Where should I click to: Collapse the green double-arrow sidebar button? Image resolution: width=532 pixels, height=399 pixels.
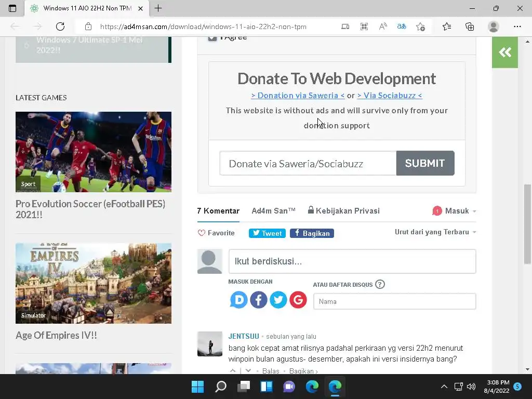pos(505,52)
